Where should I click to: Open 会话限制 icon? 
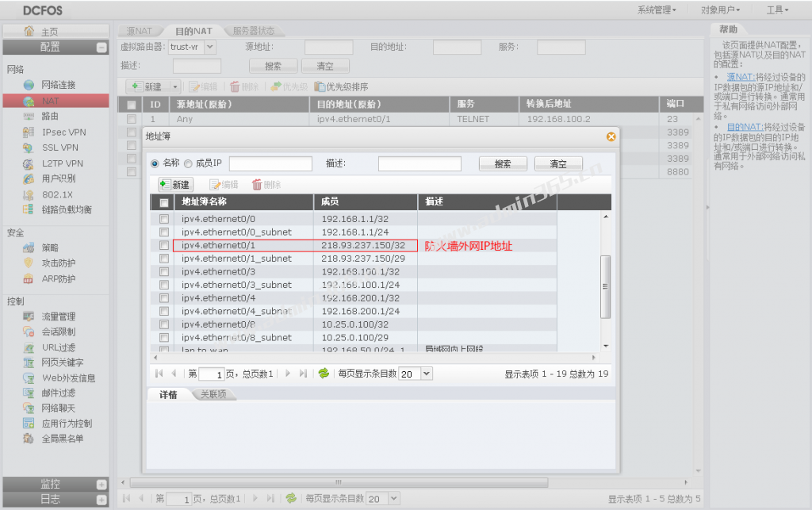coord(29,332)
